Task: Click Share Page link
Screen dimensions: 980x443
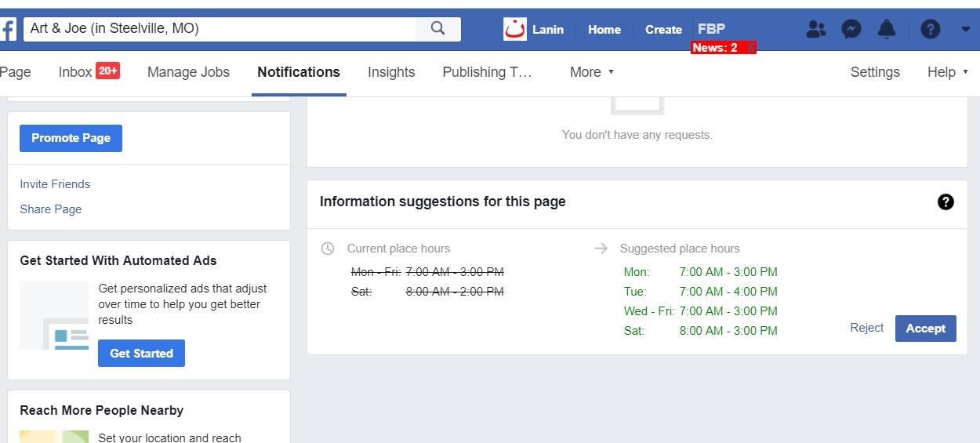Action: tap(50, 209)
